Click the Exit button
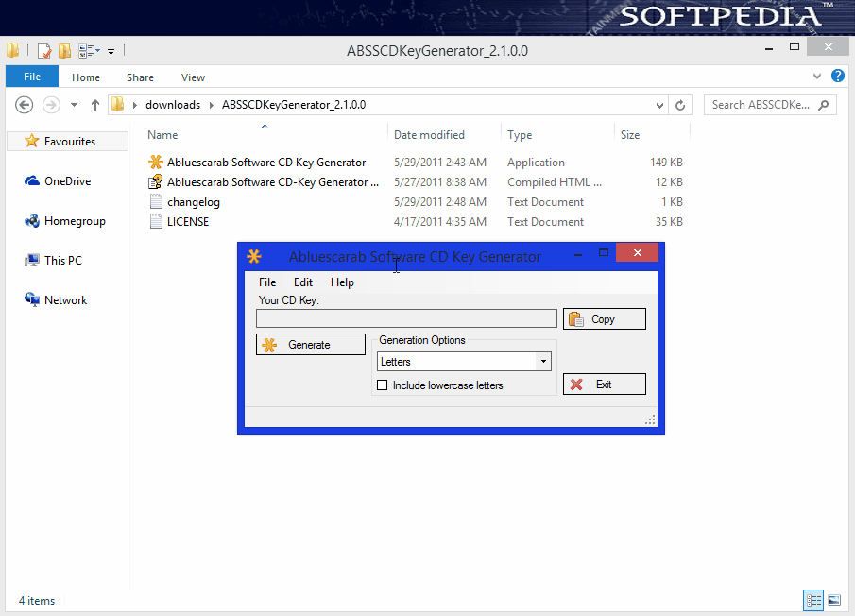Image resolution: width=855 pixels, height=616 pixels. (605, 385)
